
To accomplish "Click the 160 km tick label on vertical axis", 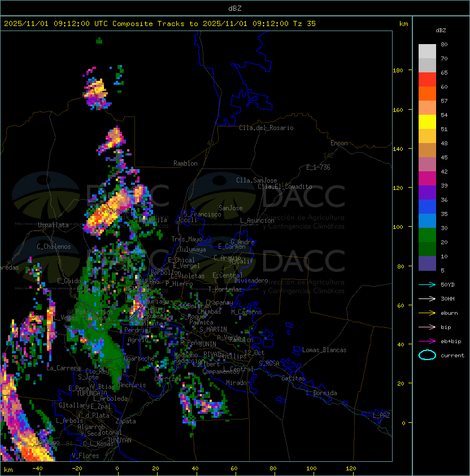I will pyautogui.click(x=398, y=110).
